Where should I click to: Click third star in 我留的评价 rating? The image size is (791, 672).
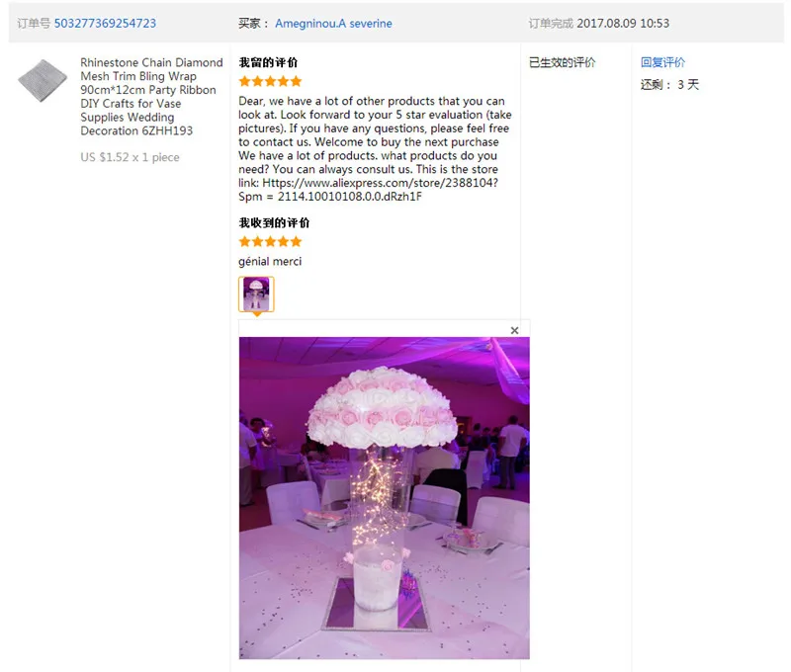(x=270, y=81)
